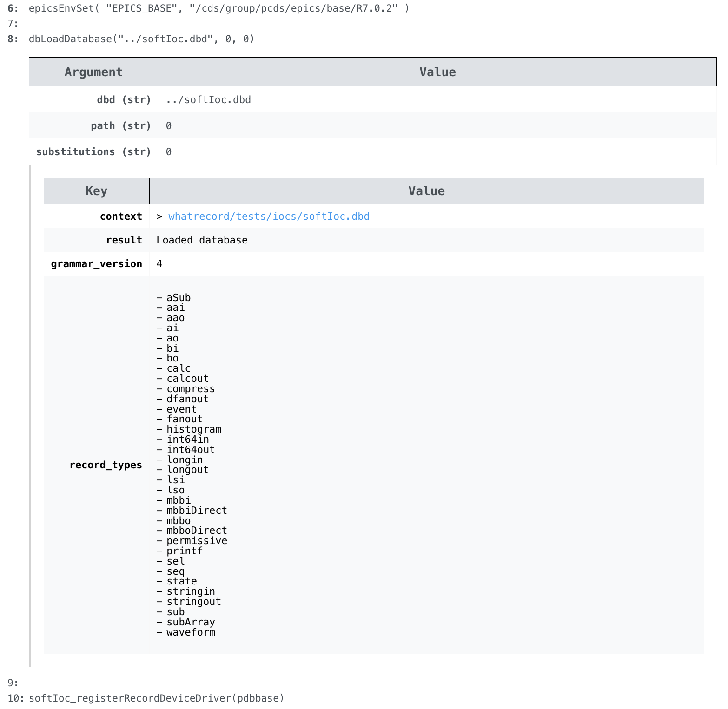
Task: Click the softIoc_registerRecordDeviceDriver line
Action: click(156, 698)
